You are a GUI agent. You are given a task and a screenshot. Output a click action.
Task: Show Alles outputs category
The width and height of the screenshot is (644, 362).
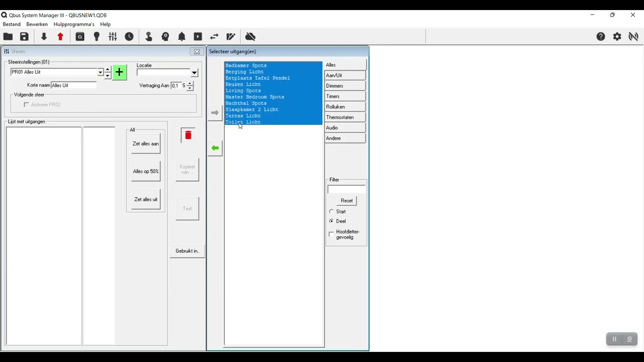tap(345, 65)
